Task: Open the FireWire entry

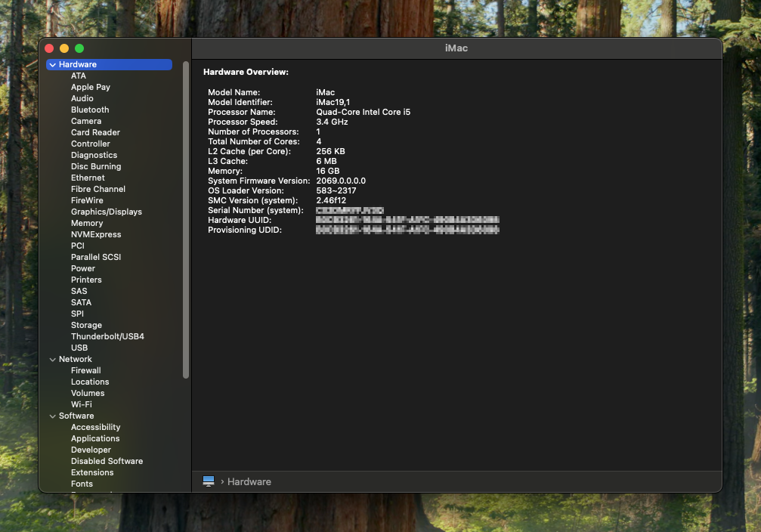Action: click(87, 200)
